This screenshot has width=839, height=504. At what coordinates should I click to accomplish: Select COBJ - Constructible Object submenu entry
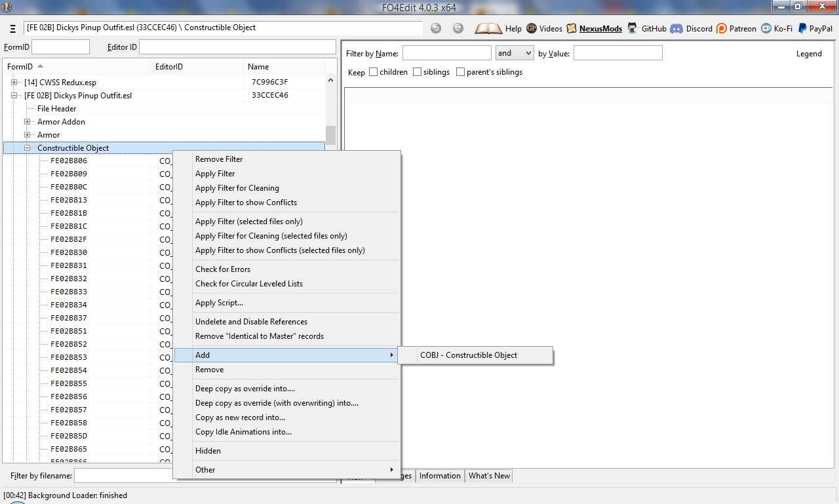(469, 355)
